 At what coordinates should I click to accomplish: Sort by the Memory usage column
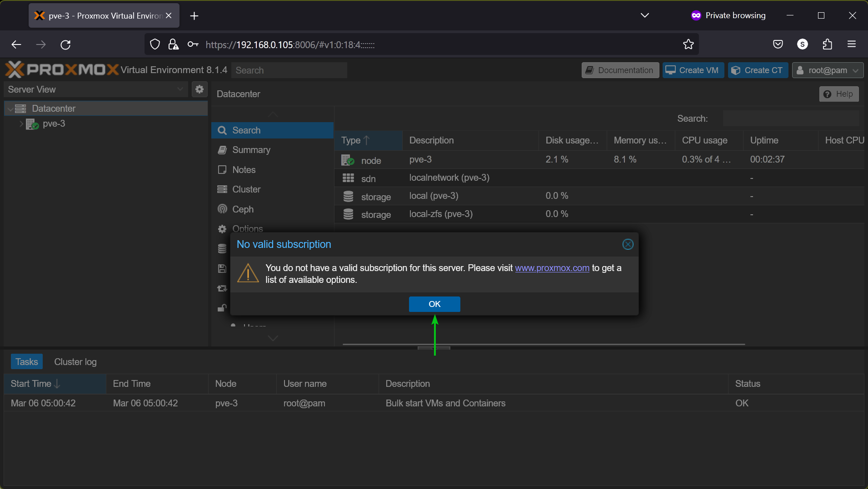tap(641, 140)
